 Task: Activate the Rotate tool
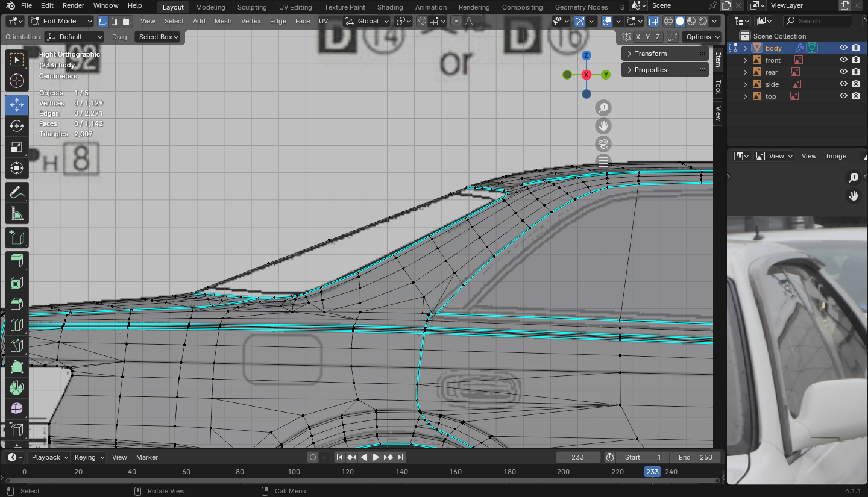[x=17, y=126]
